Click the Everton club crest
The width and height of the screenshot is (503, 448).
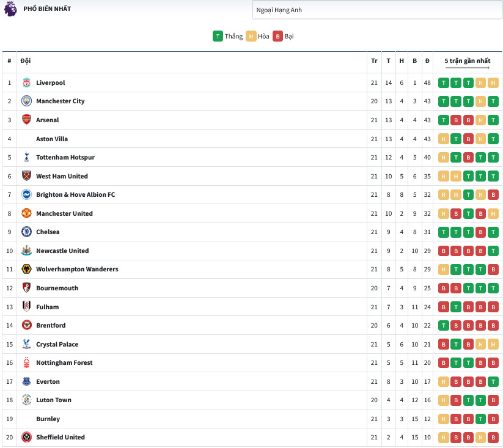point(26,381)
